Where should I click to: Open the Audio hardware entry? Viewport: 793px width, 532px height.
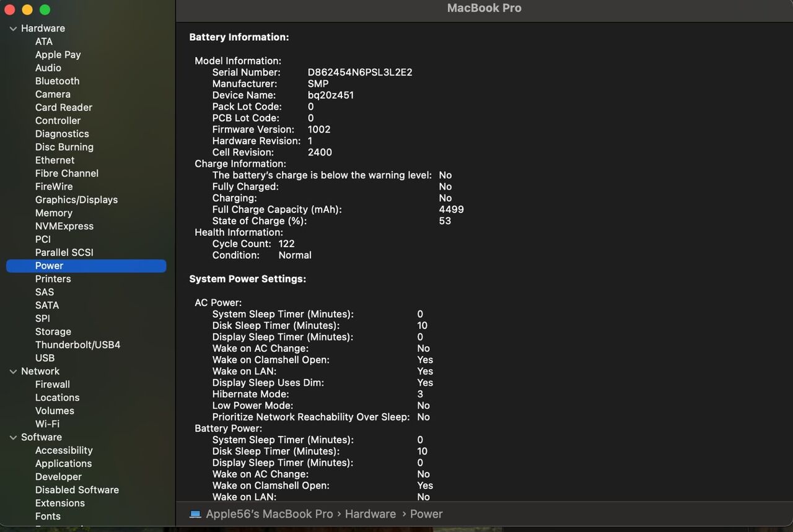48,68
